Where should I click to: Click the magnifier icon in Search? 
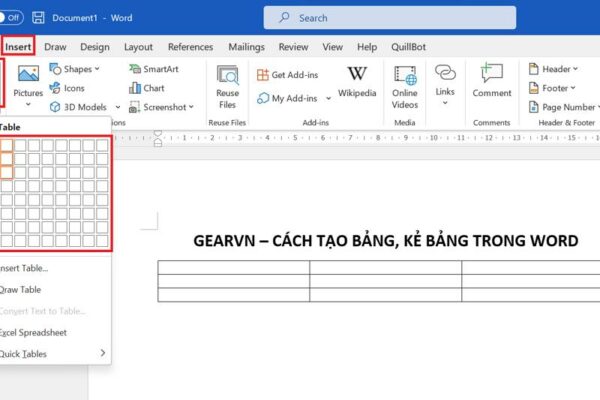pyautogui.click(x=284, y=17)
